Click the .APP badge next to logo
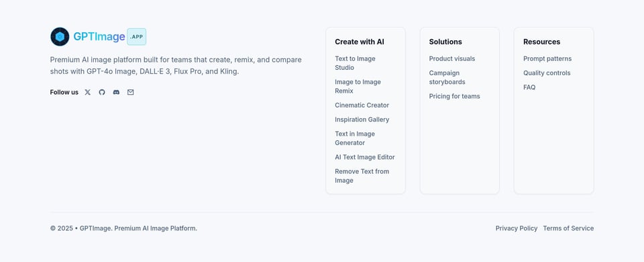This screenshot has height=262, width=644. (136, 36)
